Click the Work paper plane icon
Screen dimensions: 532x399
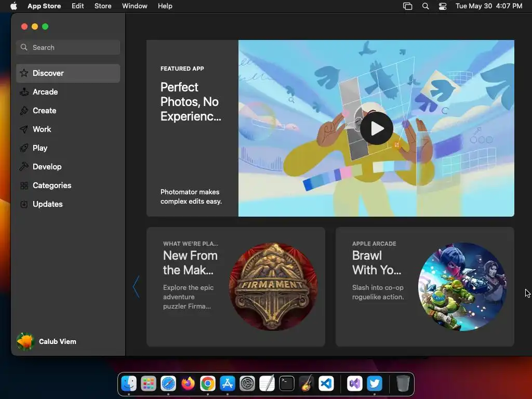point(24,129)
